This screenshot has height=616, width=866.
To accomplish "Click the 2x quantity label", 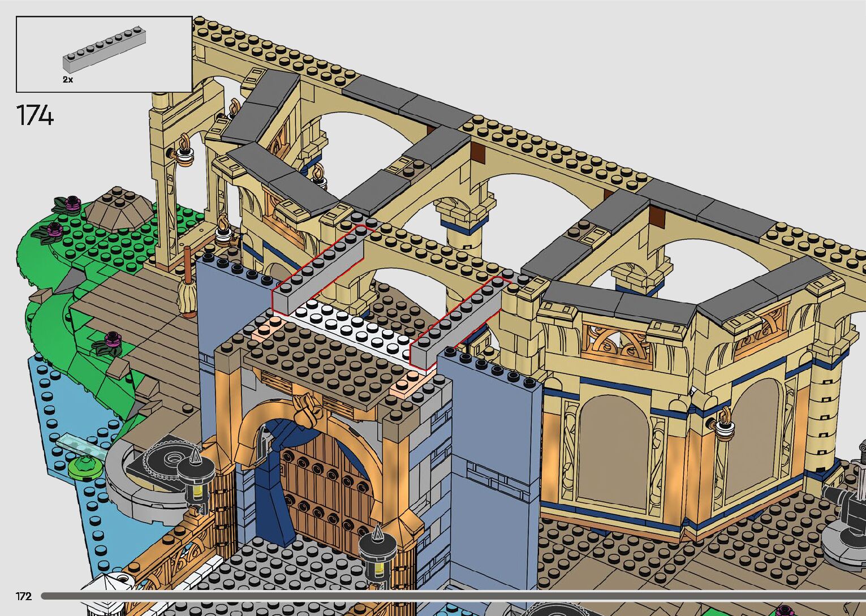I will click(x=68, y=80).
